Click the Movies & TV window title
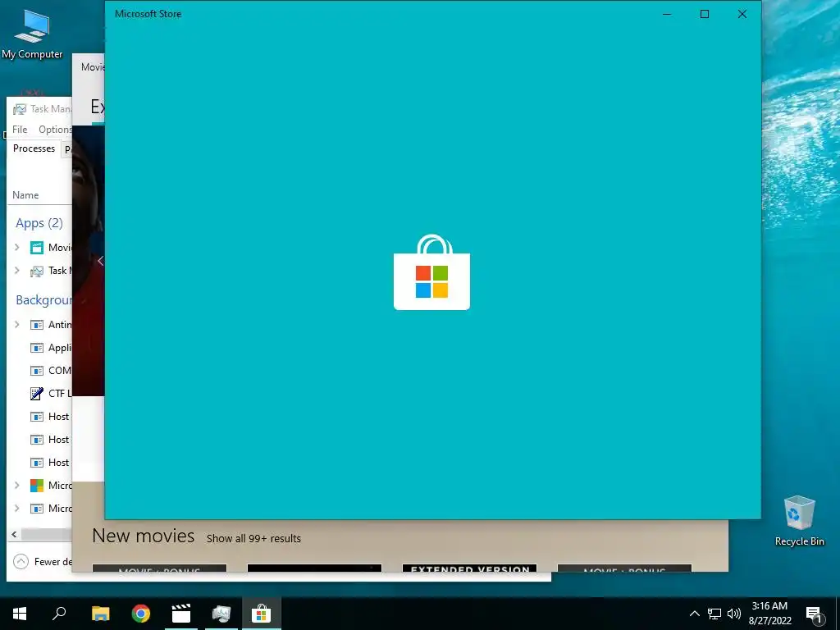Screen dimensions: 840x630 point(93,67)
